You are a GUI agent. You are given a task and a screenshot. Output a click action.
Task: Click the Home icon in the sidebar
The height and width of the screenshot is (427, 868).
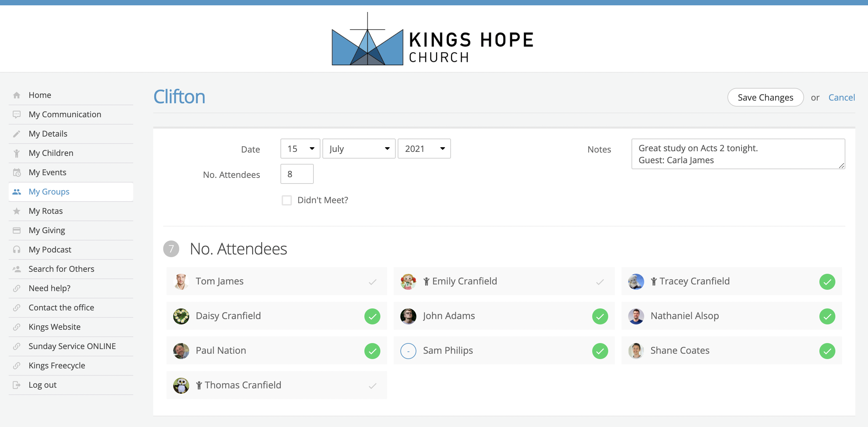[17, 95]
